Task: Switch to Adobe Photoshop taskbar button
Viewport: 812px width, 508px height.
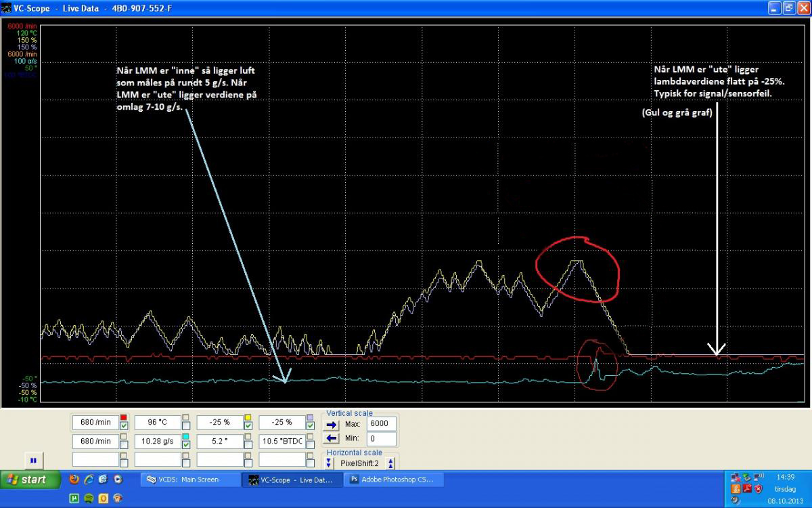Action: tap(395, 480)
